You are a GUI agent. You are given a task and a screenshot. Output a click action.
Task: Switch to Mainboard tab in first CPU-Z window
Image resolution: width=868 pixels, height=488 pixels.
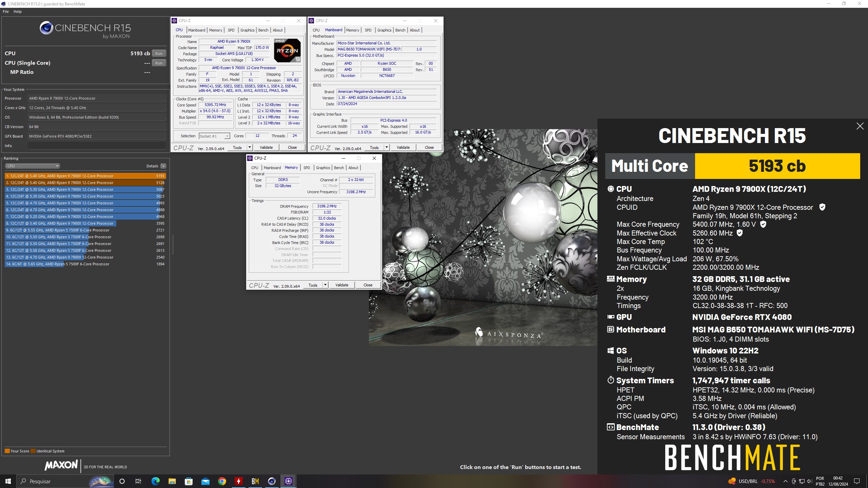(197, 30)
